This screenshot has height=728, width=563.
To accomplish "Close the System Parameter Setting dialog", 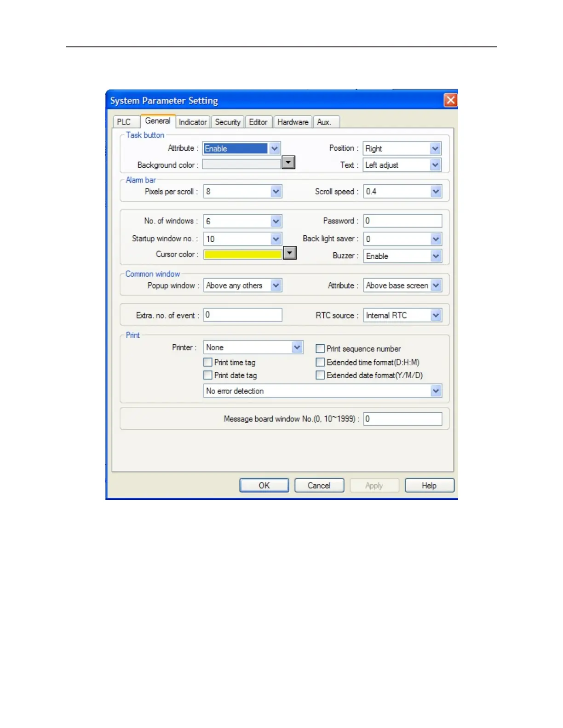I will [x=450, y=100].
